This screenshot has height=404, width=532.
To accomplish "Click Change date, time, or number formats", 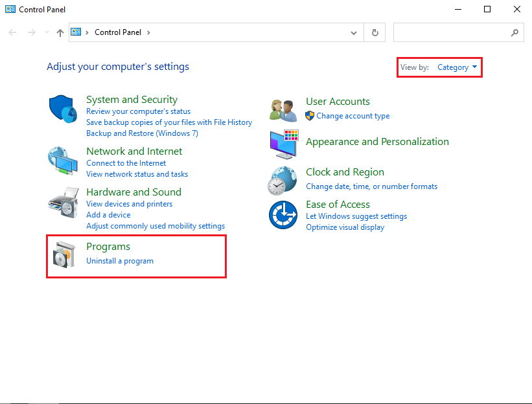I will tap(371, 186).
